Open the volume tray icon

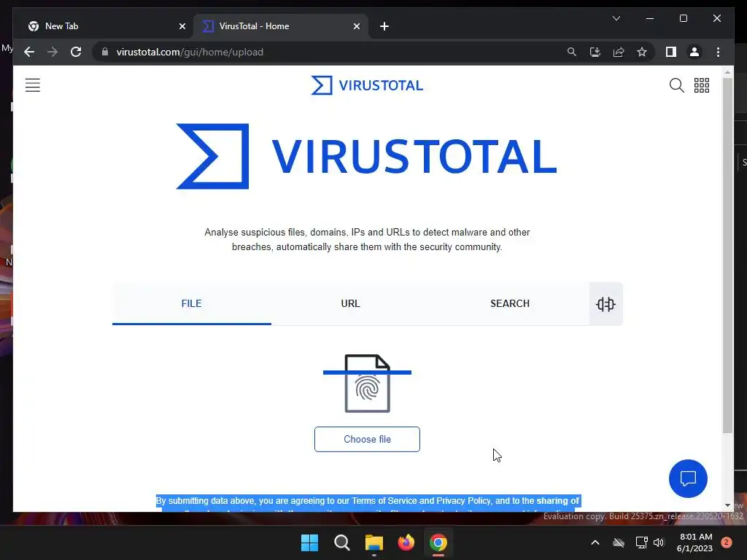(x=659, y=542)
